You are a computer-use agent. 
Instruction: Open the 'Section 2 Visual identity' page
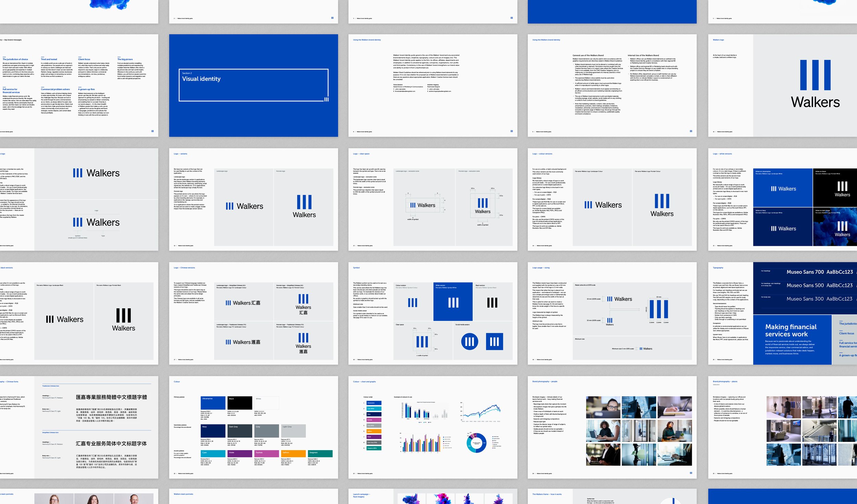(253, 85)
